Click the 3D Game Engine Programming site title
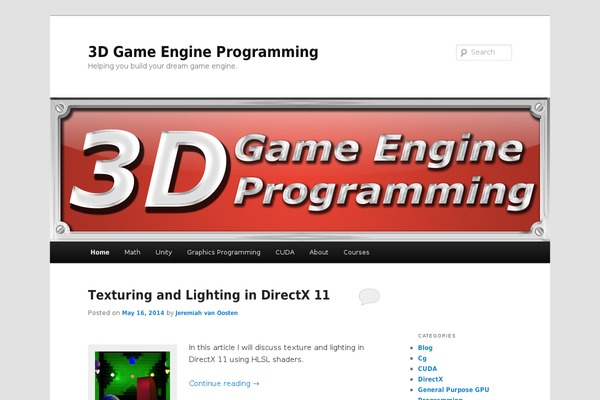 click(203, 52)
